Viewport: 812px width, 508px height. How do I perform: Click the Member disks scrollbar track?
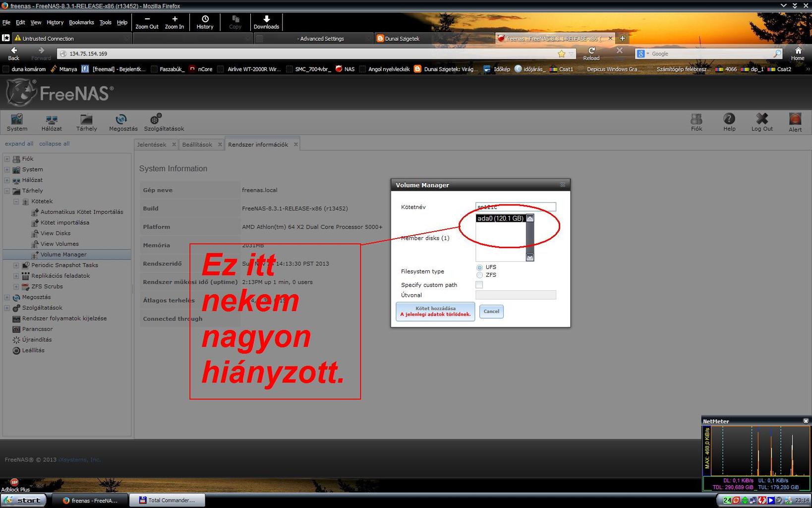[x=530, y=238]
